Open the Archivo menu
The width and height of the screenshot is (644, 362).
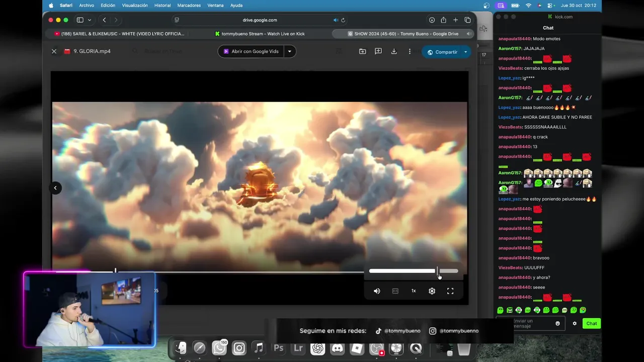point(87,6)
